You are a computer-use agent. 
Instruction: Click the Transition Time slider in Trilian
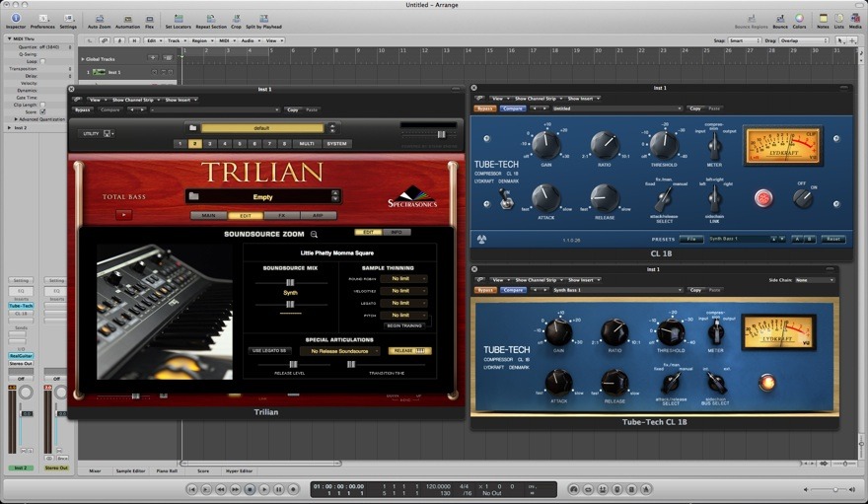coord(387,365)
